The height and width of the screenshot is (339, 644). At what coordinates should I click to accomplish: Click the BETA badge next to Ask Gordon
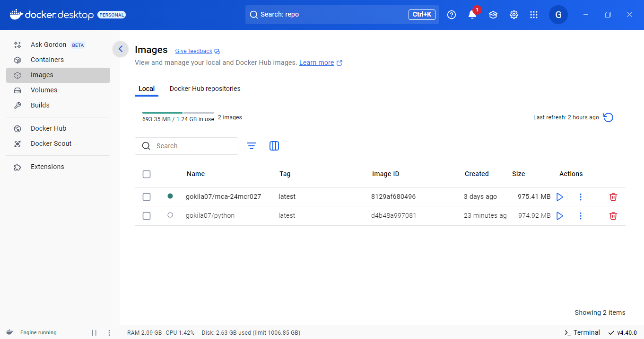point(78,45)
